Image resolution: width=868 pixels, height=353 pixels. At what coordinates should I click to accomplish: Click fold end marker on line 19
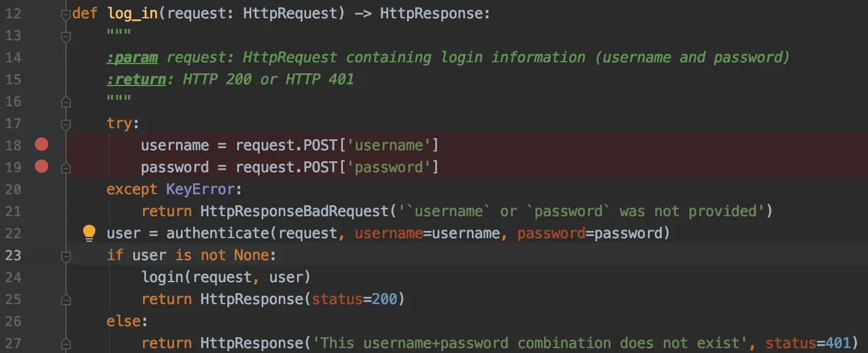(65, 167)
